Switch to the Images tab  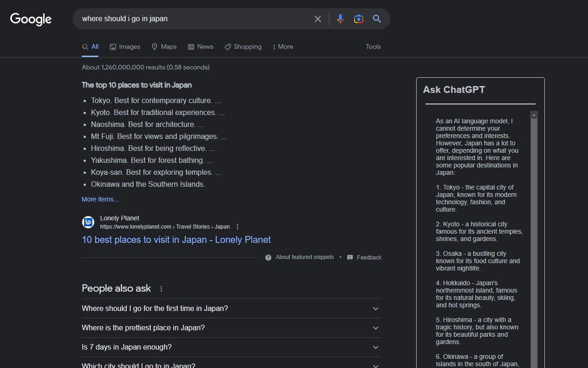(125, 47)
